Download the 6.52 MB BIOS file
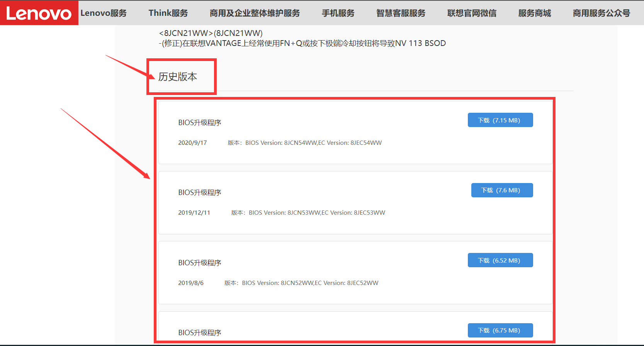This screenshot has height=346, width=644. [500, 260]
